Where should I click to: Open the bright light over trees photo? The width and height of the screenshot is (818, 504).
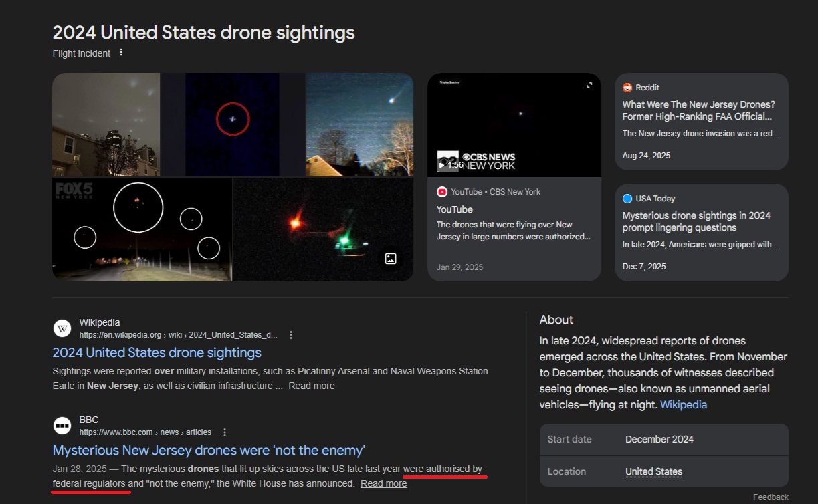coord(360,124)
